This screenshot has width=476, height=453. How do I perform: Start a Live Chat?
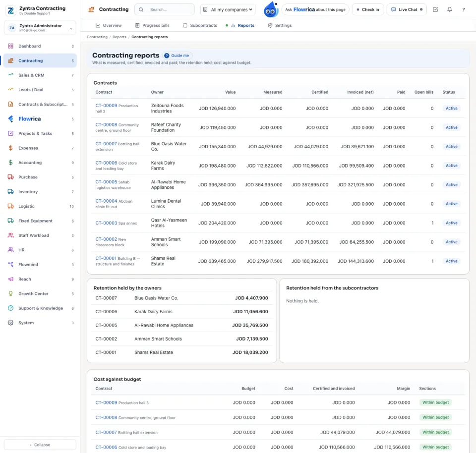tap(407, 9)
